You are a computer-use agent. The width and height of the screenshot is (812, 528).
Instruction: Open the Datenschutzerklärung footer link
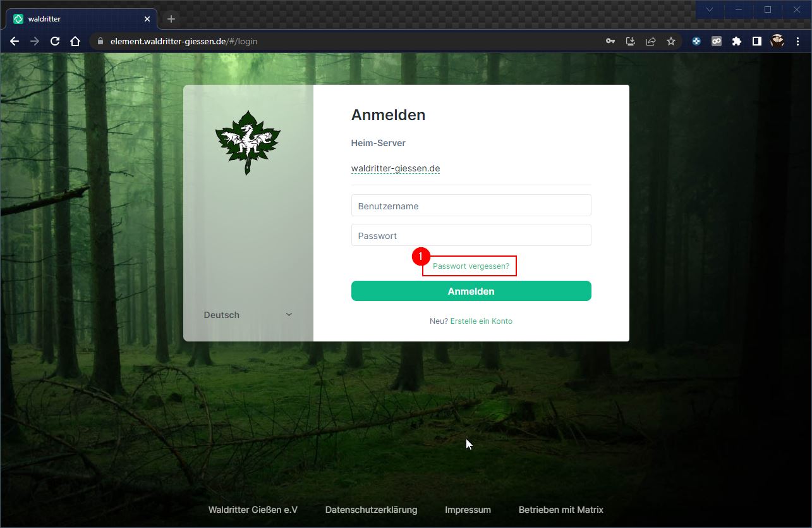(371, 510)
